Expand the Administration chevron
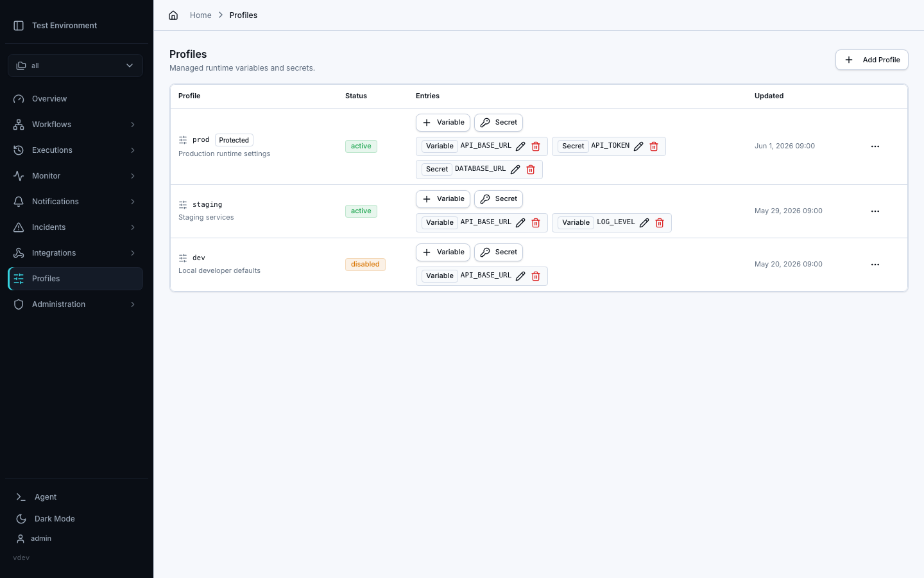This screenshot has height=578, width=924. point(133,304)
